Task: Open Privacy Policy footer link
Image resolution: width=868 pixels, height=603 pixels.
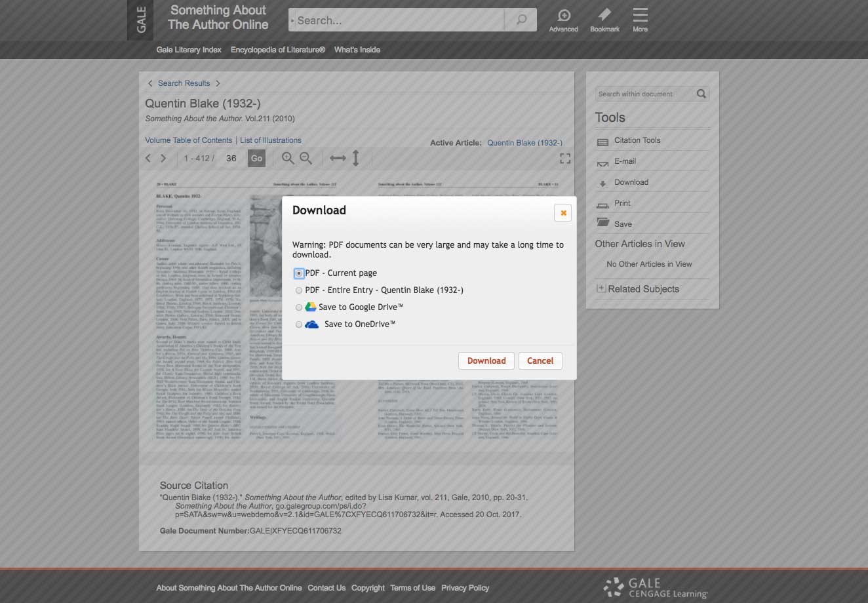Action: pyautogui.click(x=465, y=588)
